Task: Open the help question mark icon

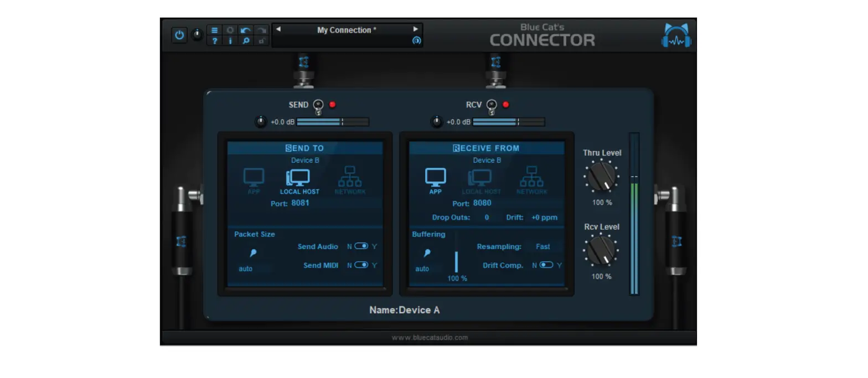Action: click(215, 40)
